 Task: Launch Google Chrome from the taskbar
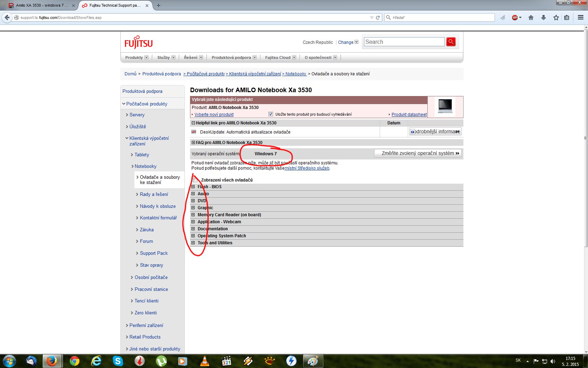pyautogui.click(x=74, y=361)
